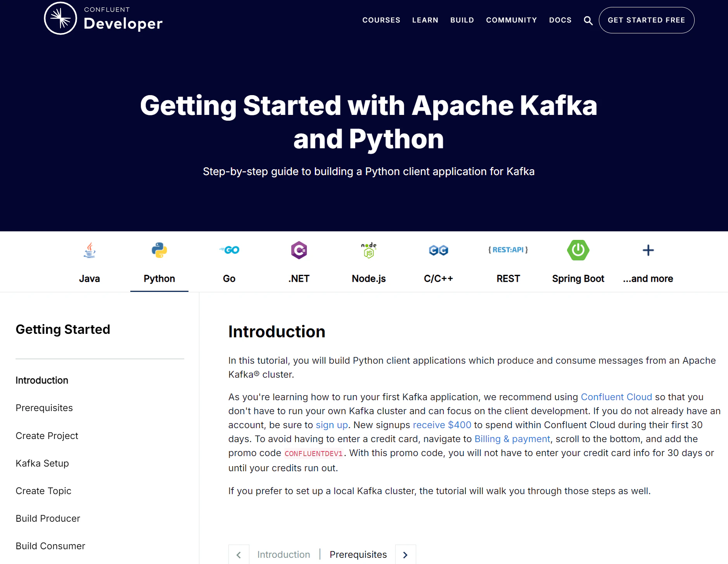
Task: Click Introduction in bottom pager
Action: click(284, 555)
